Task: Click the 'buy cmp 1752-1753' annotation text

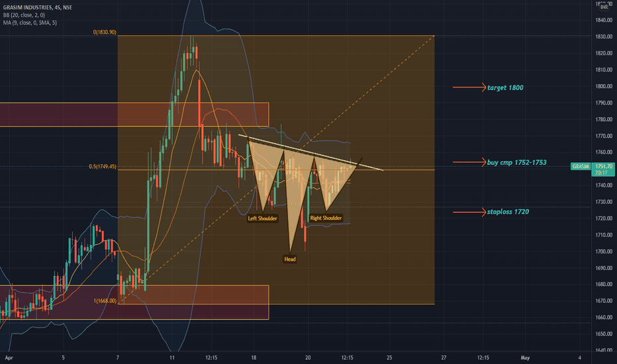Action: click(516, 163)
